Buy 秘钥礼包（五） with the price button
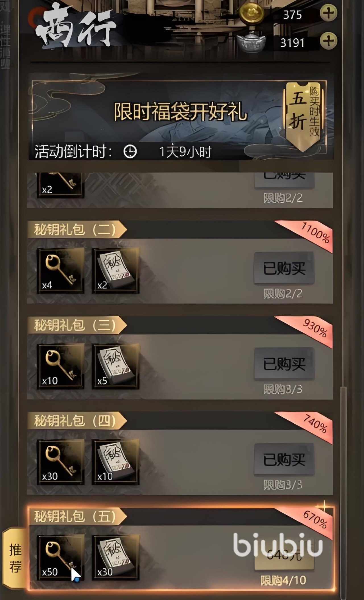 coord(284,555)
